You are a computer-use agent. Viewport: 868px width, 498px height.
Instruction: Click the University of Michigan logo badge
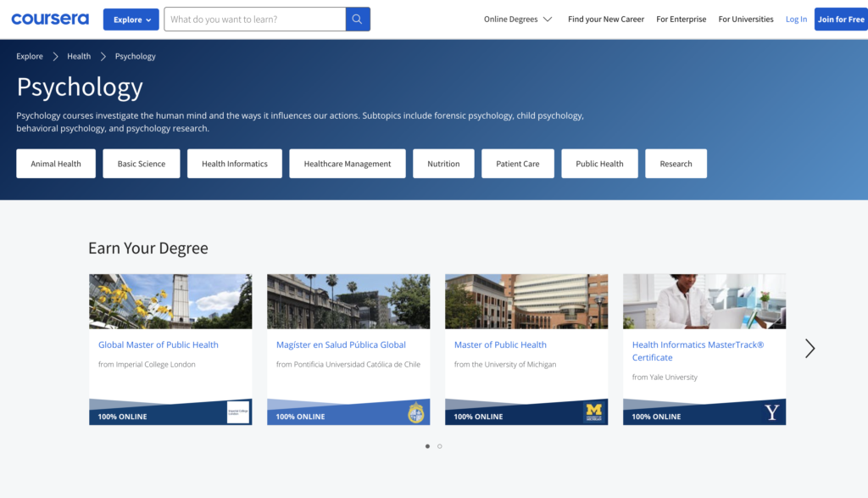pyautogui.click(x=593, y=411)
